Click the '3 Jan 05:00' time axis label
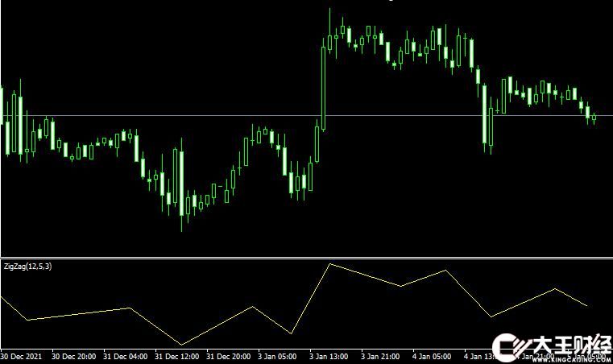Screen dimensions: 613x364 tap(277, 357)
